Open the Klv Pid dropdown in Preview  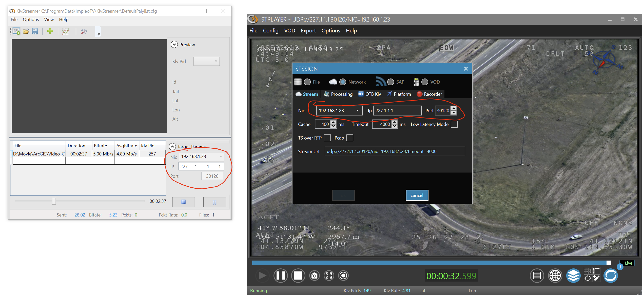click(206, 61)
